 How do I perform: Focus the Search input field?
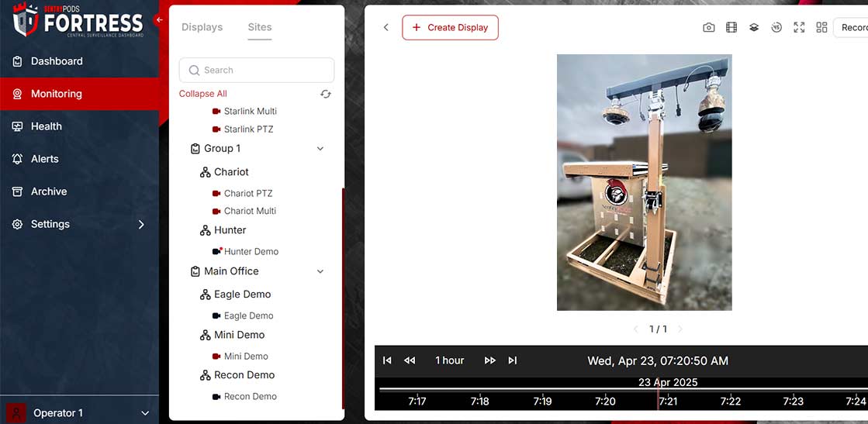(257, 71)
